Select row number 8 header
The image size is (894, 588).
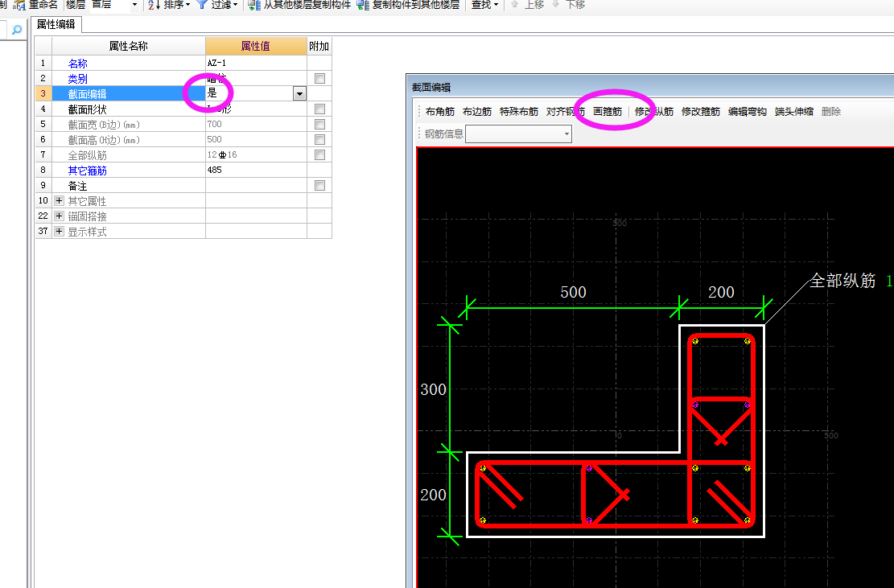[43, 170]
